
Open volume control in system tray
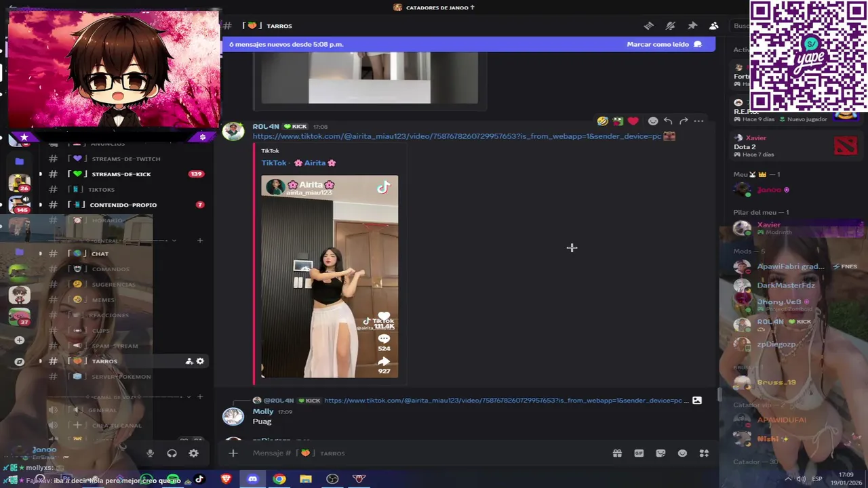[800, 479]
